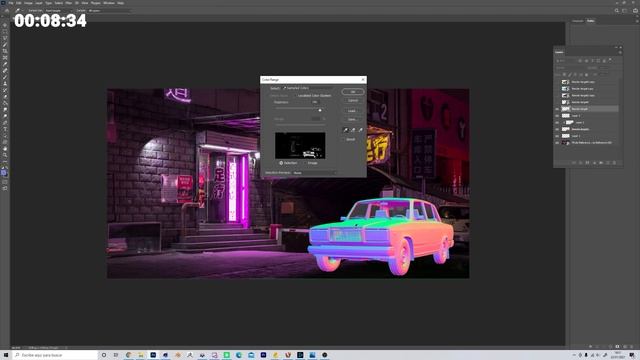
Task: Choose the Image radio button
Action: [x=305, y=163]
